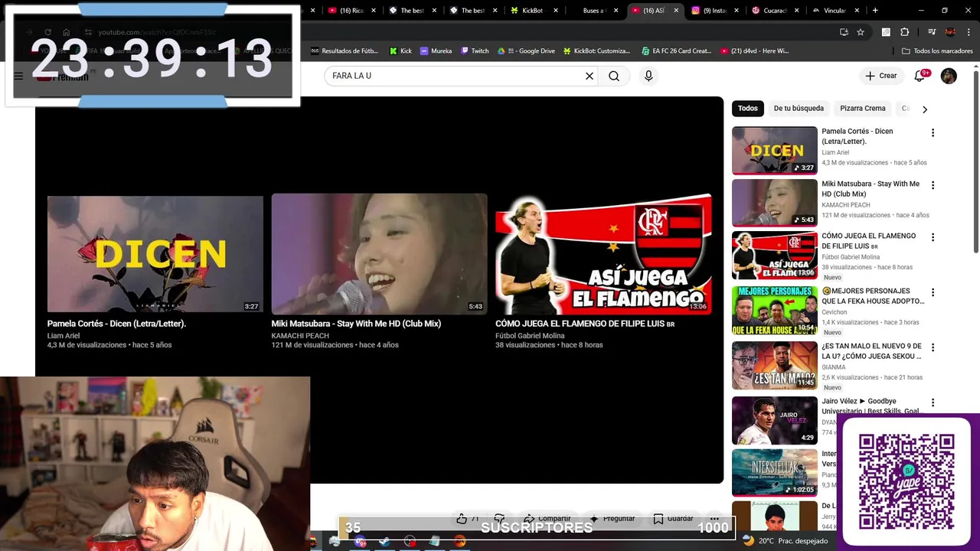The width and height of the screenshot is (980, 551).
Task: Open options for MEJORES PERSONAJES sidebar video
Action: pyautogui.click(x=933, y=292)
